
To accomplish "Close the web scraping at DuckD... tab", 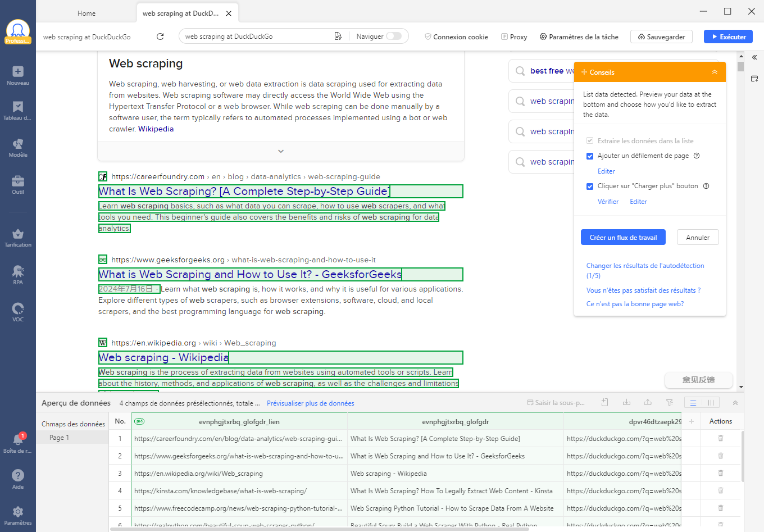I will tap(229, 13).
